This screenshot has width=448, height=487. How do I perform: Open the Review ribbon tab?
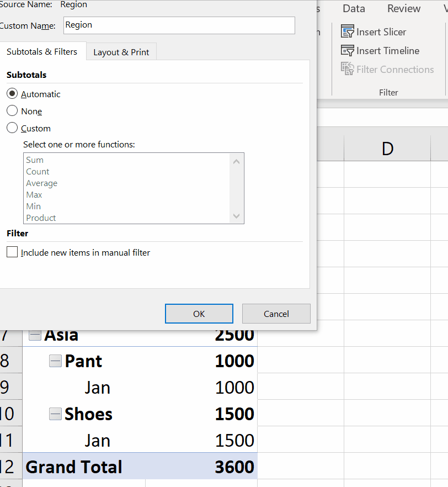coord(403,8)
